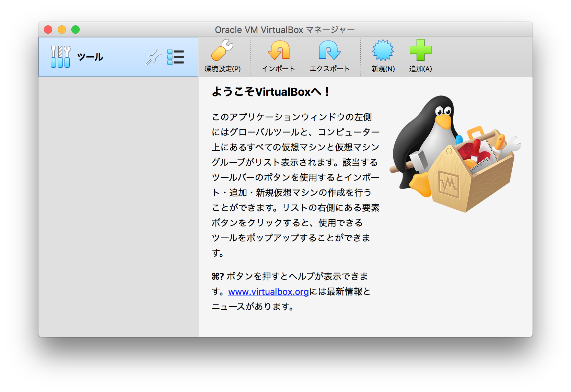Image resolution: width=571 pixels, height=392 pixels.
Task: Click the 新規(N) toolbar button
Action: (383, 57)
